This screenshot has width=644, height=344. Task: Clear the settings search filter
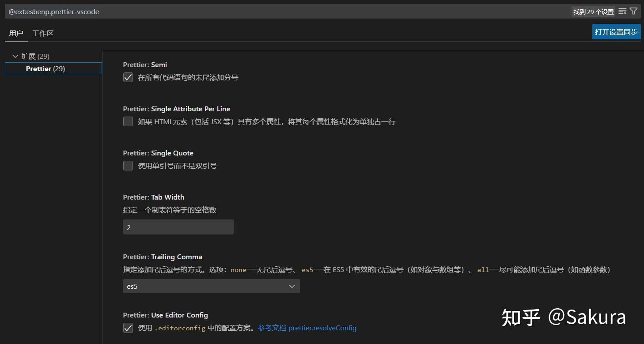pyautogui.click(x=623, y=11)
